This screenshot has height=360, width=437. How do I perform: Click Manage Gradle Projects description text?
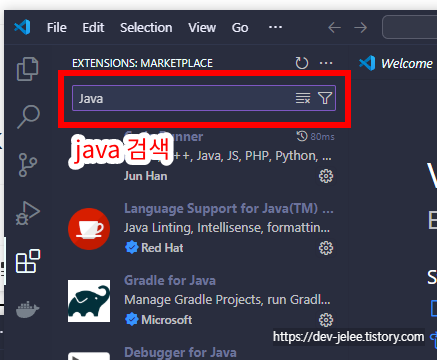coord(227,300)
